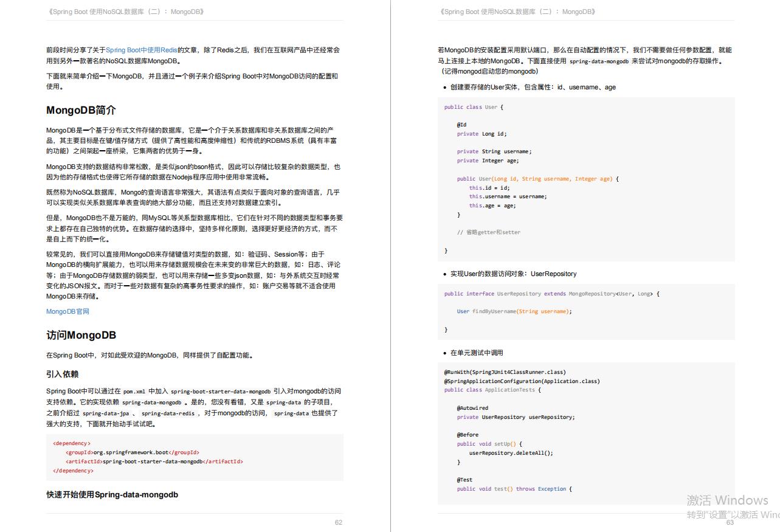Click the 'this.age = age;' code line
Screen dimensions: 780x532
(492, 206)
